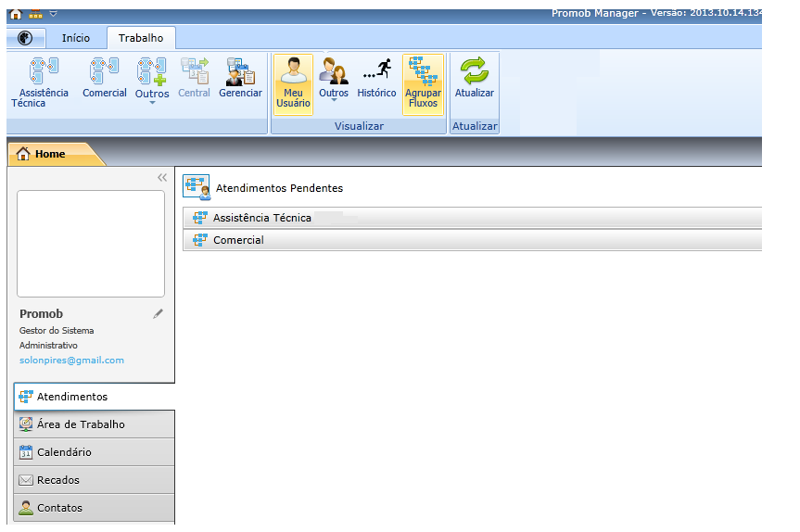Open solonpires@gmail.com email link

71,361
